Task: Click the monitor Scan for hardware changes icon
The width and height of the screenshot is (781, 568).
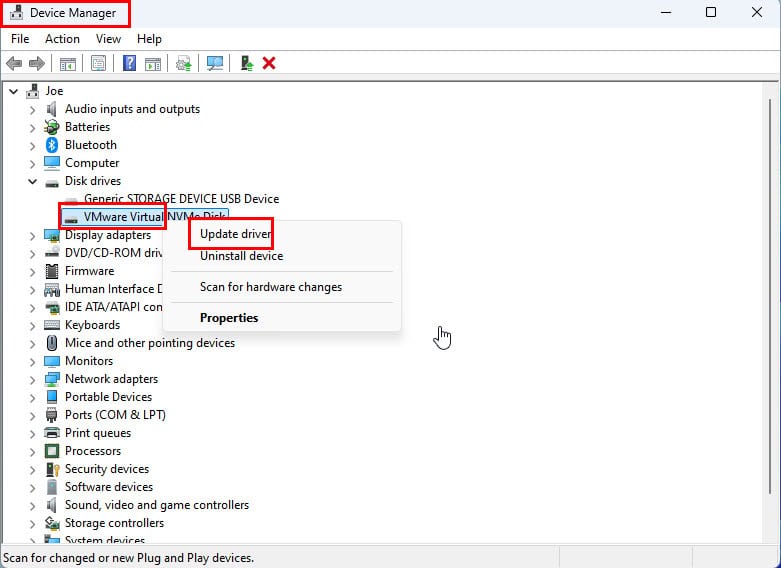Action: (x=215, y=63)
